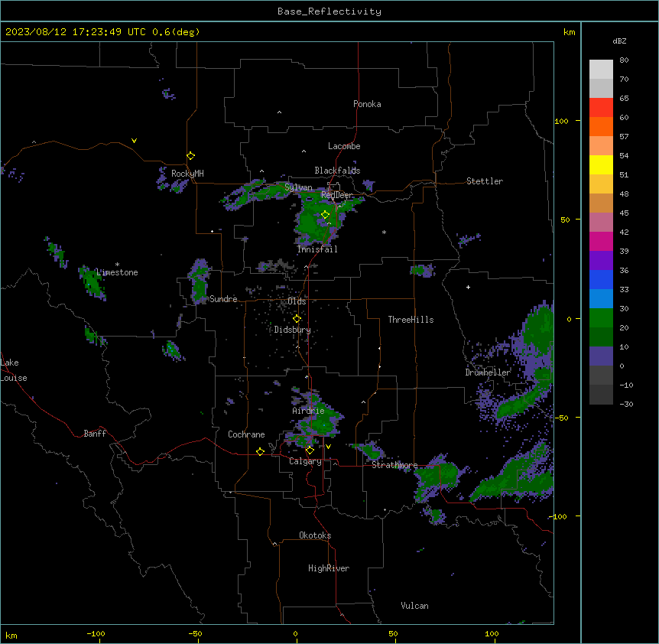Viewport: 659px width, 644px height.
Task: Click the Banff label
Action: click(x=95, y=434)
